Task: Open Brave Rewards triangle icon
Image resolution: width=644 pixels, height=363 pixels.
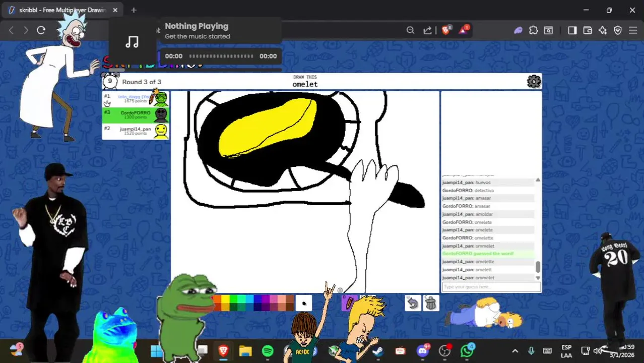Action: (x=464, y=30)
